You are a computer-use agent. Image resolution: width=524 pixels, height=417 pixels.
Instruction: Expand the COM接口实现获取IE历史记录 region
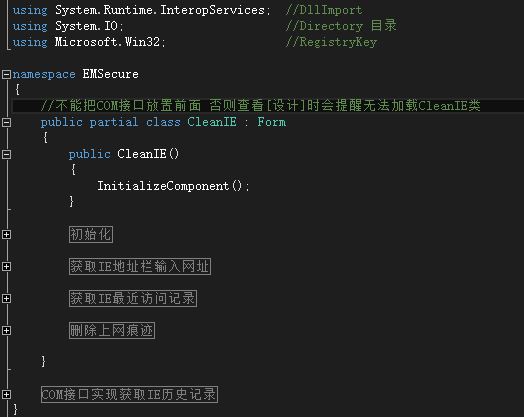pos(6,395)
